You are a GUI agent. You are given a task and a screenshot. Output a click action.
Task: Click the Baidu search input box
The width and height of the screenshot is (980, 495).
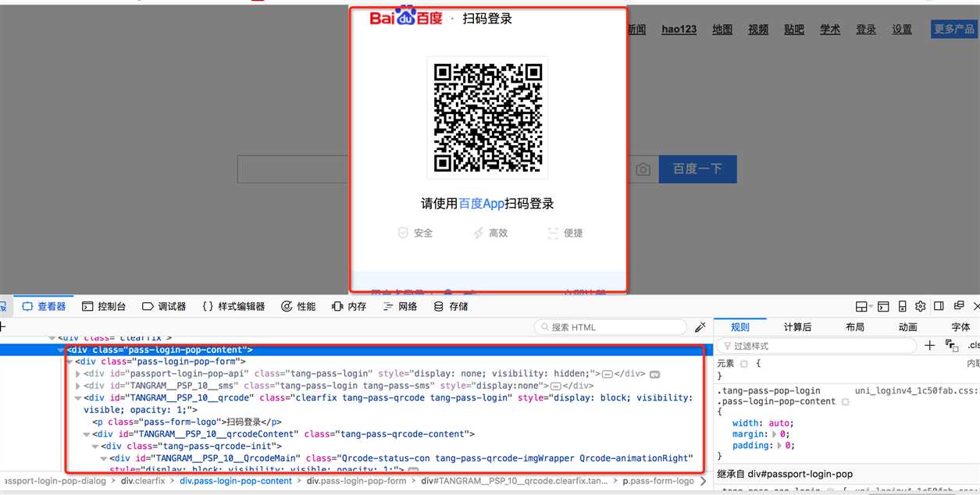pyautogui.click(x=293, y=169)
